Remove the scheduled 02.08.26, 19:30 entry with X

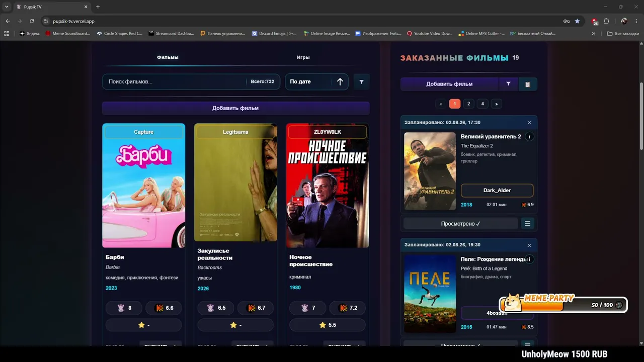tap(529, 245)
